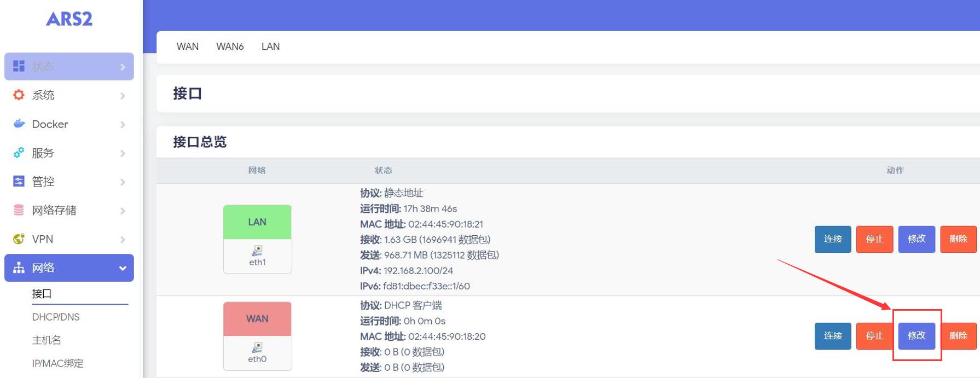Click the network storage disk icon
Viewport: 980px width, 378px height.
(19, 210)
